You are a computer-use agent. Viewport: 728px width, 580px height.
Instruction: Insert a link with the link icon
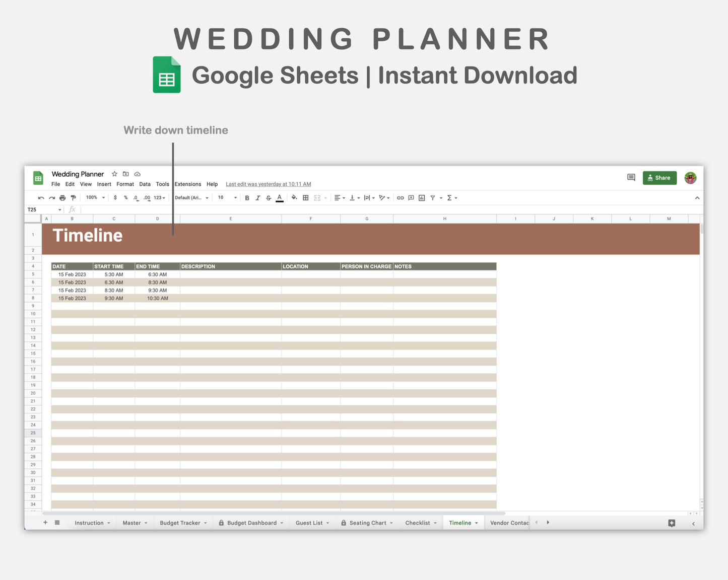[x=400, y=197]
